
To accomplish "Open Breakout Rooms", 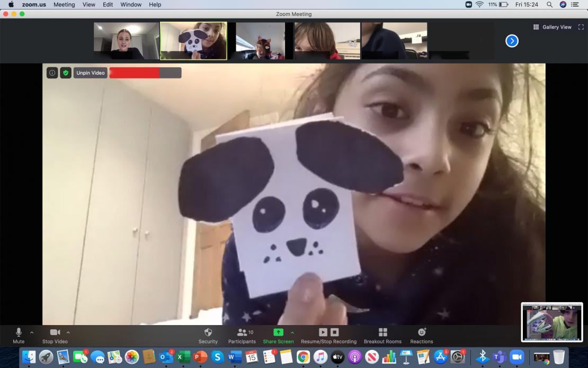I will (382, 332).
